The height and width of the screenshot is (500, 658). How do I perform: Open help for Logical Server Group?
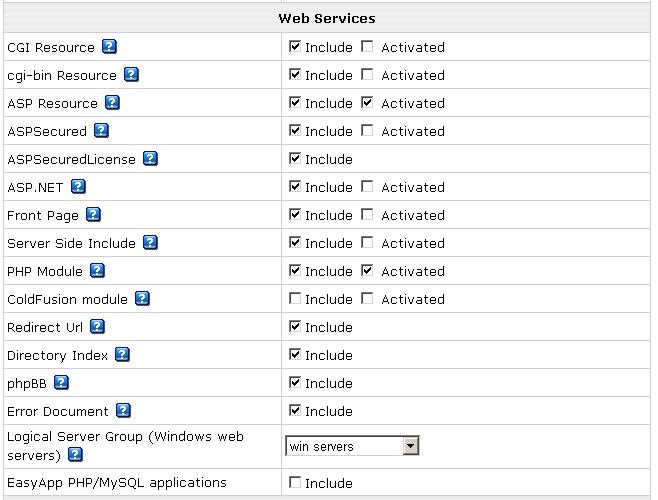(75, 454)
